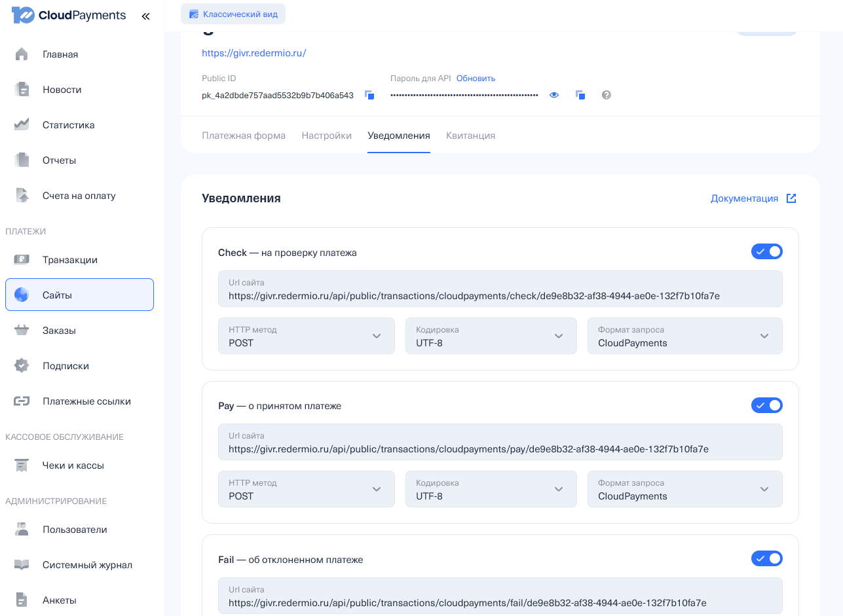Image resolution: width=843 pixels, height=616 pixels.
Task: Open the Заказы menu item
Action: (x=79, y=331)
